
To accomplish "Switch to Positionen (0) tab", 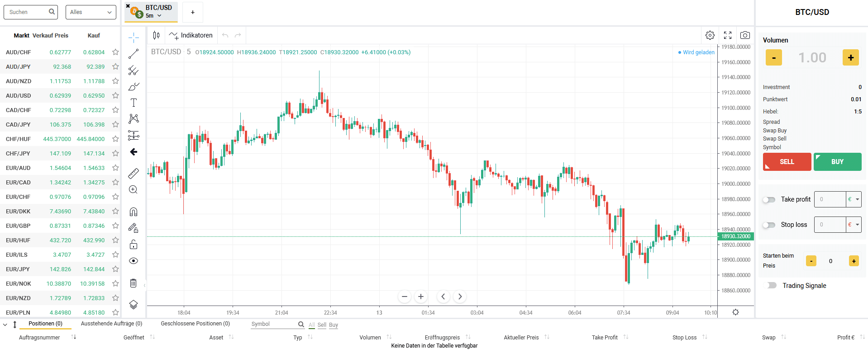I will pos(45,324).
